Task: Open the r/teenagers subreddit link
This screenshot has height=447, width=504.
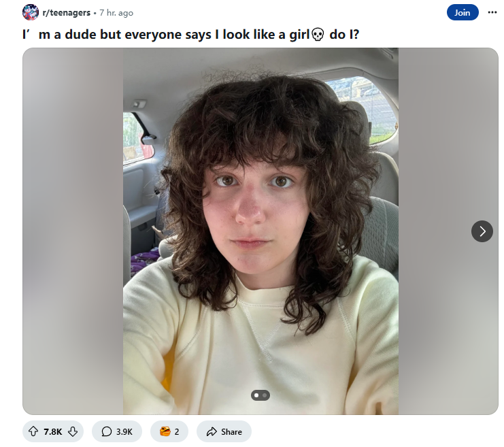Action: pos(66,12)
